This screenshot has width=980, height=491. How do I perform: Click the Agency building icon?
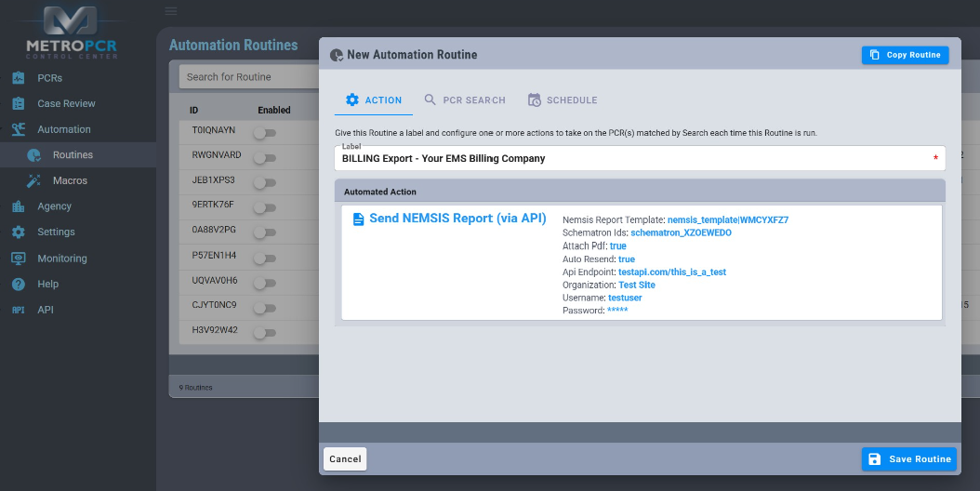click(x=18, y=206)
